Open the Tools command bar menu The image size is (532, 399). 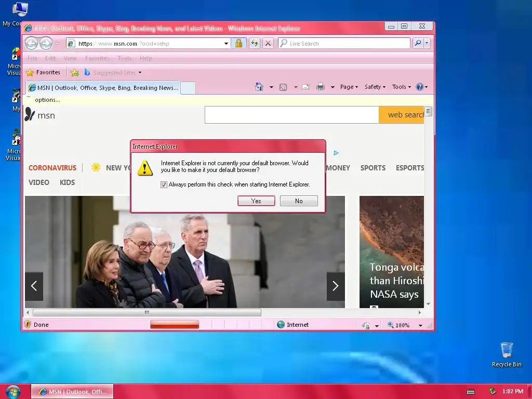pos(402,87)
